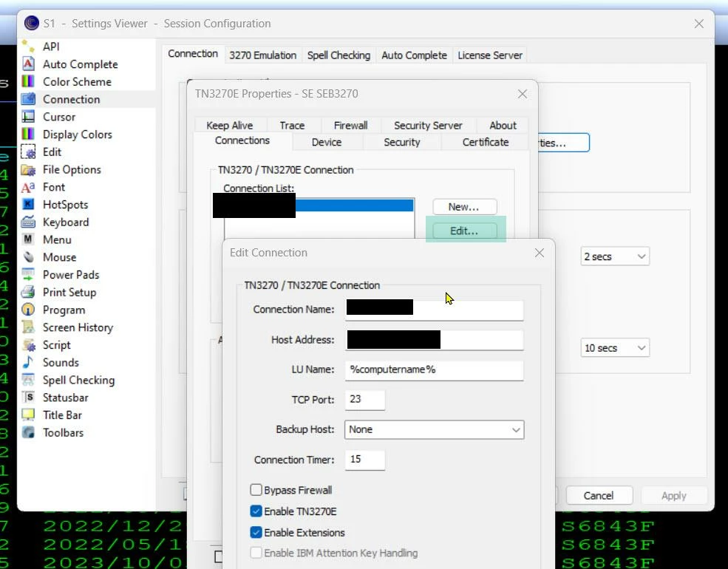728x569 pixels.
Task: Uncheck Enable TN3270E checkbox
Action: pyautogui.click(x=256, y=511)
